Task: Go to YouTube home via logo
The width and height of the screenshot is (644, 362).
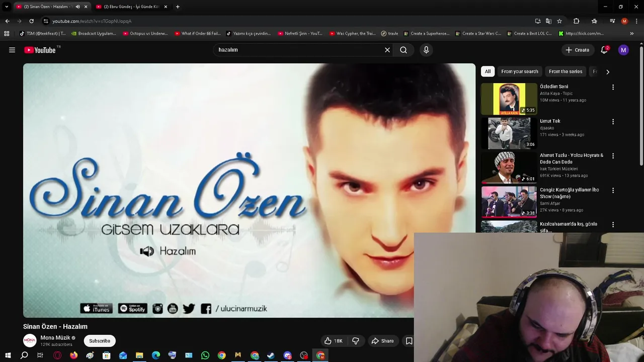Action: coord(40,50)
